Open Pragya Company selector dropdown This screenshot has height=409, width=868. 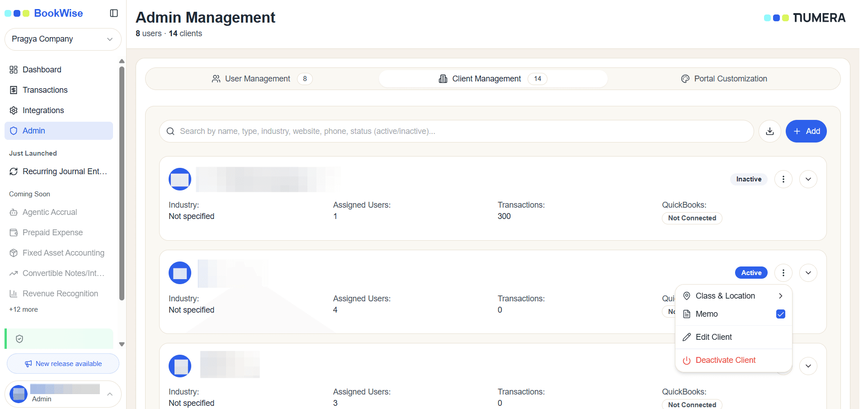coord(63,39)
